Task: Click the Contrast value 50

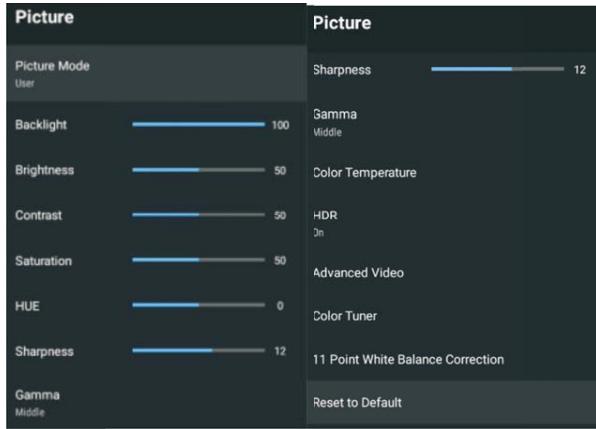Action: [x=280, y=215]
